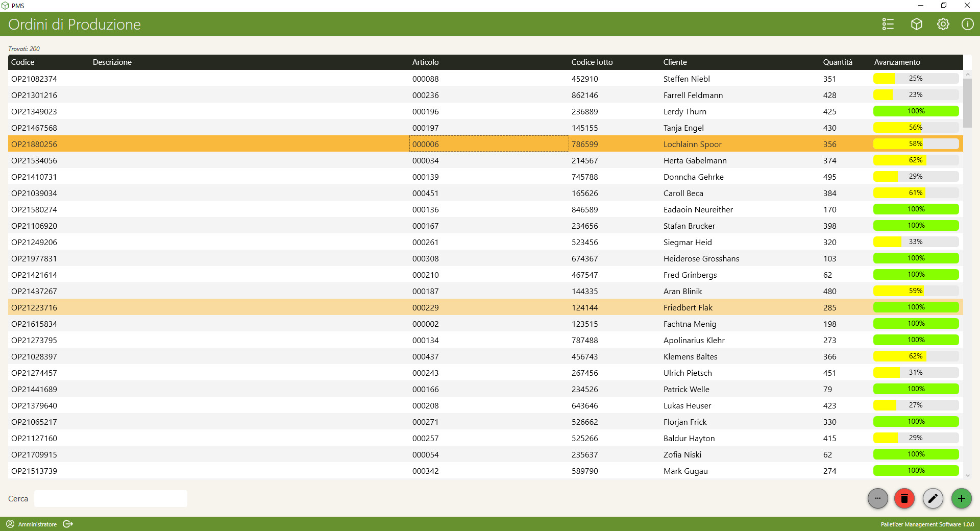The image size is (980, 531).
Task: Sort by the Quantità column header
Action: pyautogui.click(x=838, y=62)
